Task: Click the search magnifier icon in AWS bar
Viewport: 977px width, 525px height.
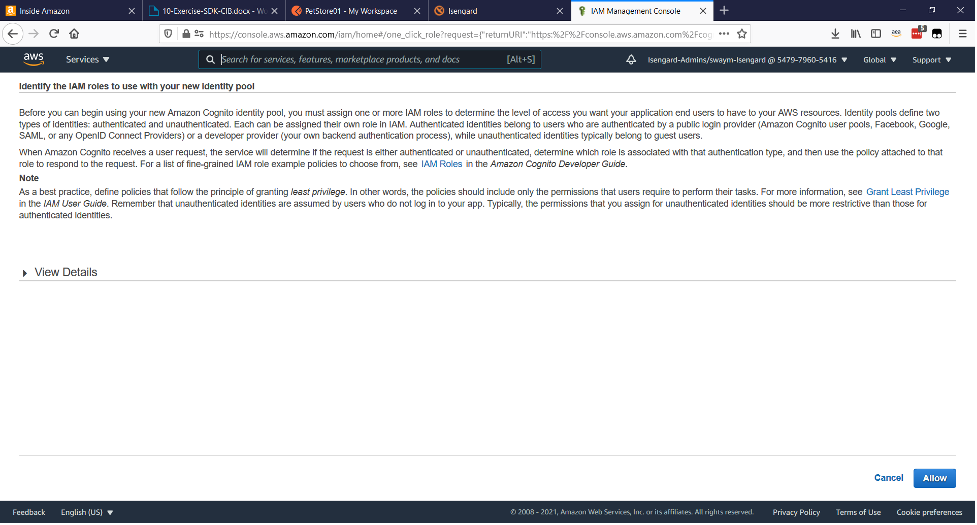Action: tap(210, 60)
